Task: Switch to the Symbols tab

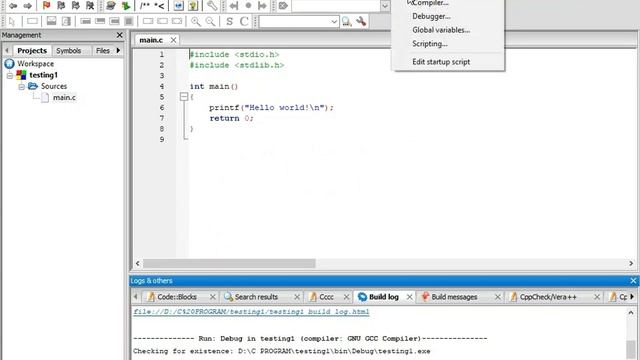Action: click(x=69, y=51)
